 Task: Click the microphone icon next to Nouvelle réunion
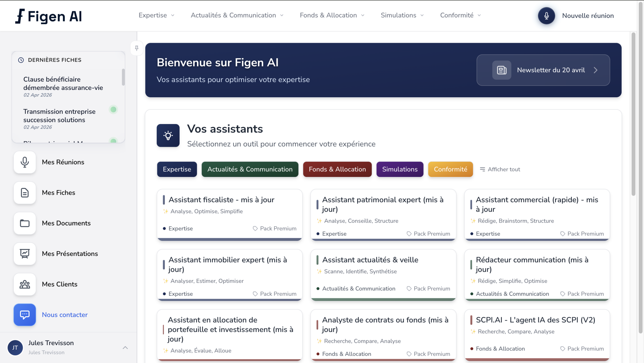coord(546,16)
